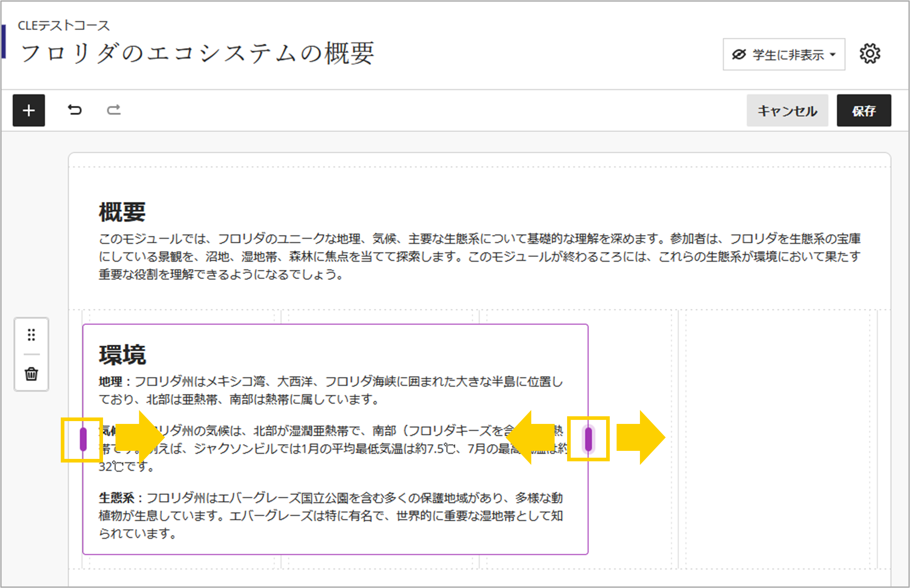Redo the last undone edit

(114, 110)
